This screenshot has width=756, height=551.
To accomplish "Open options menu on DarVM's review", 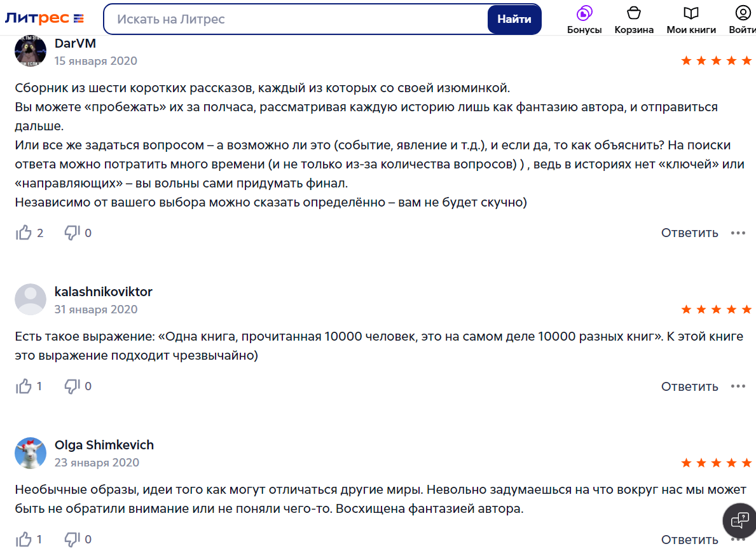I will (738, 233).
